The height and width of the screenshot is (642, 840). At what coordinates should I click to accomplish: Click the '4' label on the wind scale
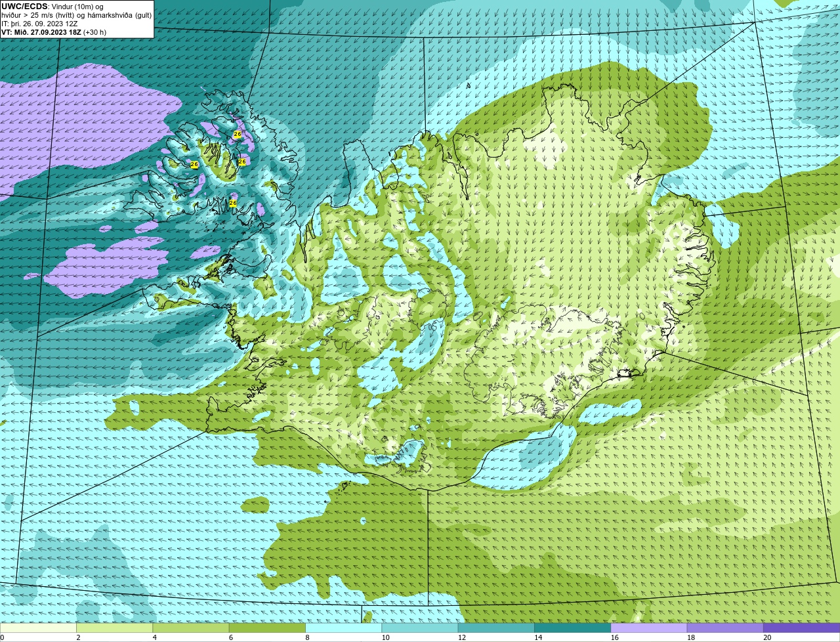tap(155, 637)
